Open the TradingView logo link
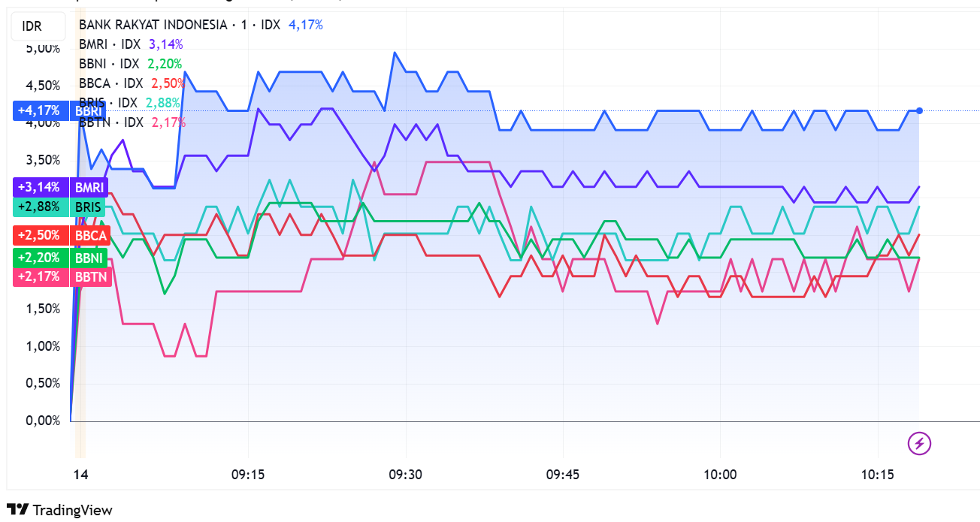 [59, 510]
